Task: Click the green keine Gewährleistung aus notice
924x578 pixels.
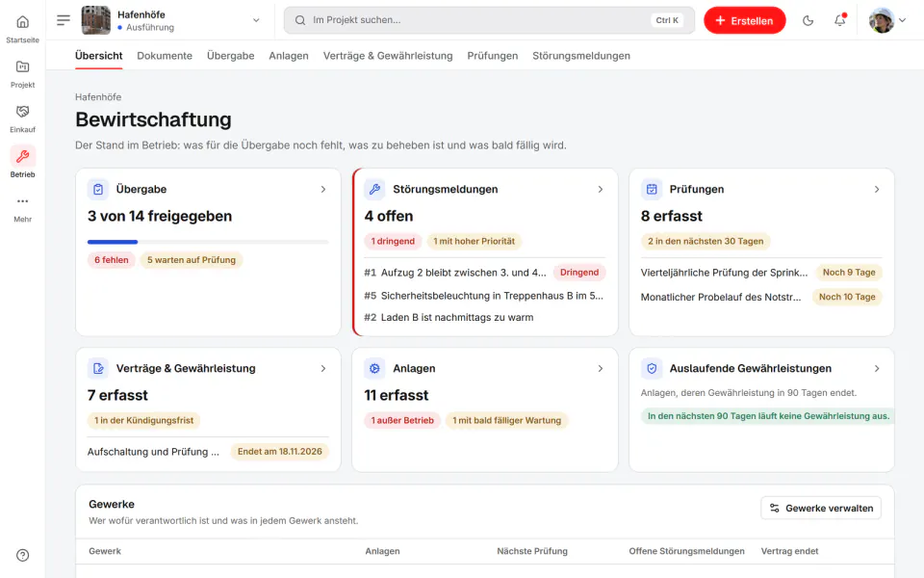Action: (768, 416)
